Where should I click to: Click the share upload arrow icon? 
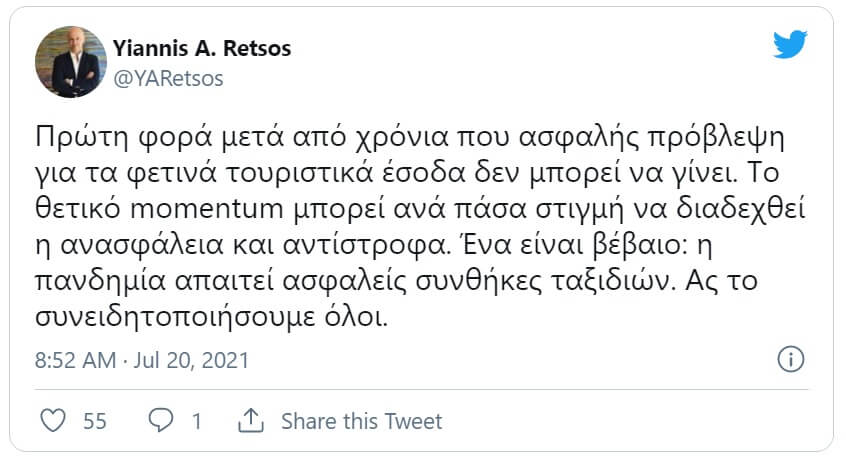tap(251, 420)
